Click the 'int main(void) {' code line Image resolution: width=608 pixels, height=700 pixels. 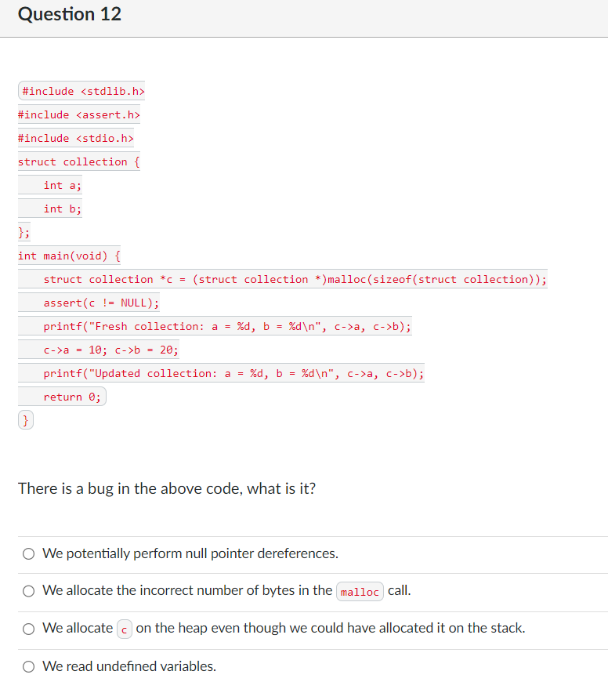pyautogui.click(x=68, y=256)
